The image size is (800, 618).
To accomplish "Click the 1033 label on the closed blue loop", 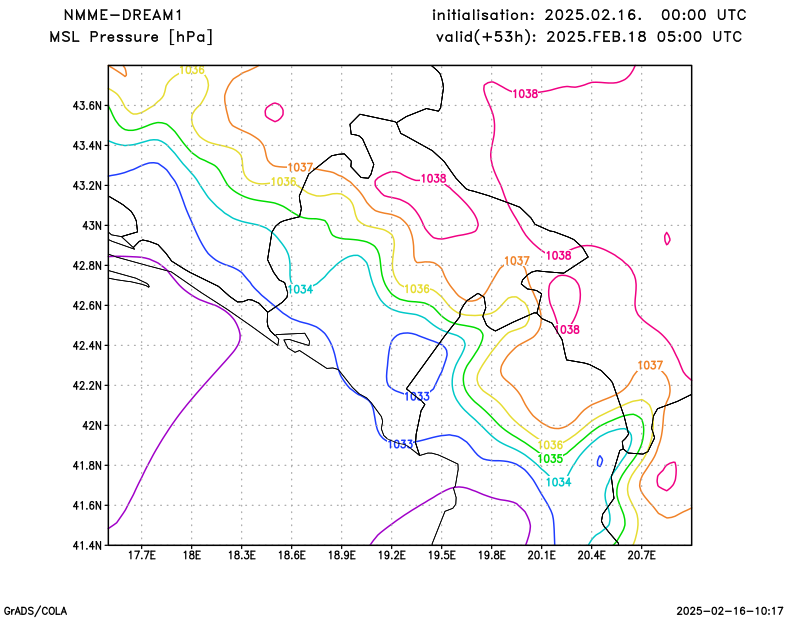I will pyautogui.click(x=417, y=397).
